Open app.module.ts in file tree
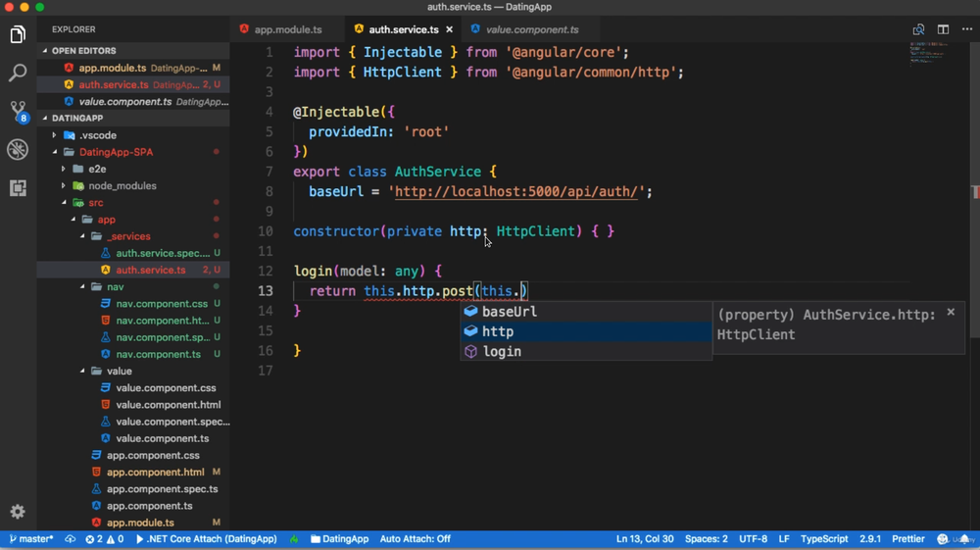Screen dimensions: 980x550 pos(133,524)
